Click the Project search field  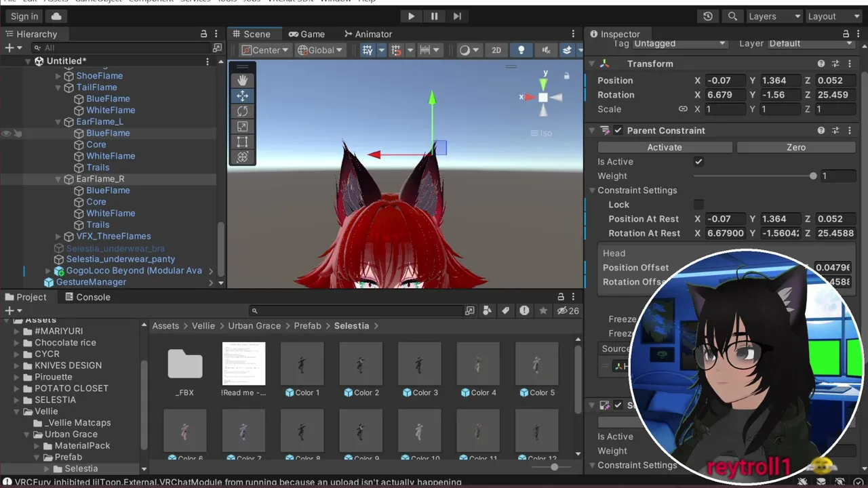coord(357,310)
